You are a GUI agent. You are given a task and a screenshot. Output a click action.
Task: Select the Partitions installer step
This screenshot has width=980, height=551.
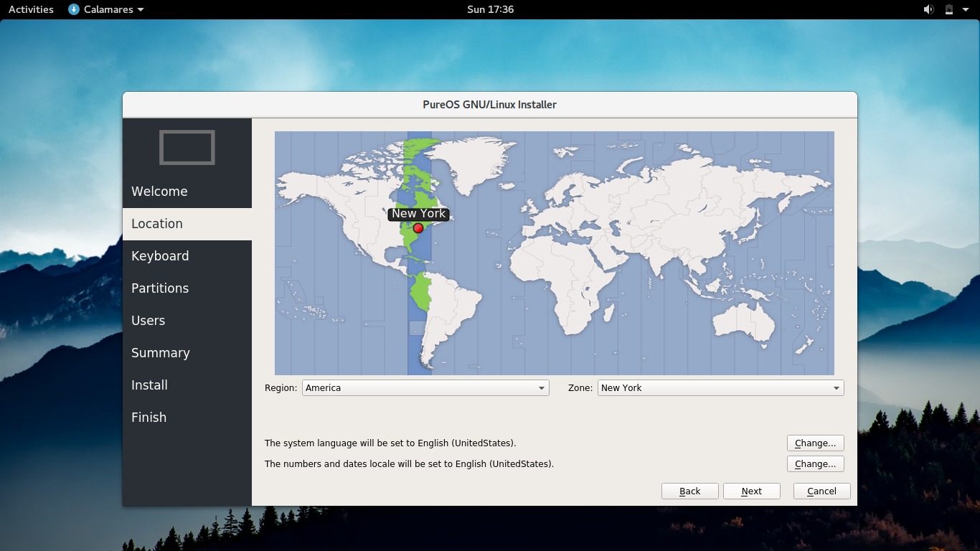160,288
